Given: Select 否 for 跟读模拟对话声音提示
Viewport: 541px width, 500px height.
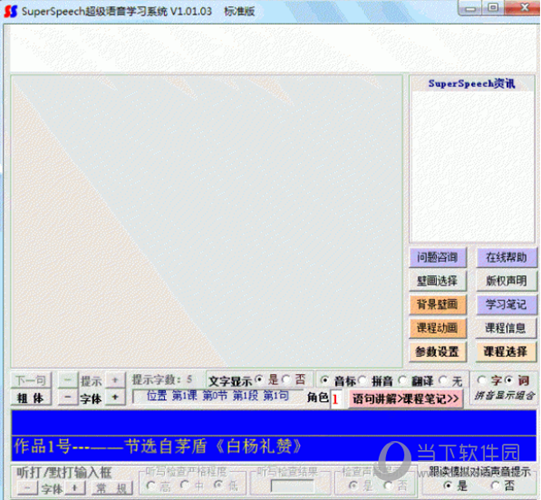Looking at the screenshot, I should [x=495, y=486].
